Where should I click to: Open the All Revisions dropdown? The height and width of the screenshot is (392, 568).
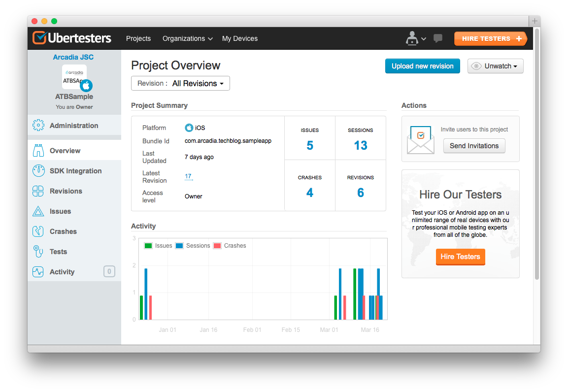[180, 84]
